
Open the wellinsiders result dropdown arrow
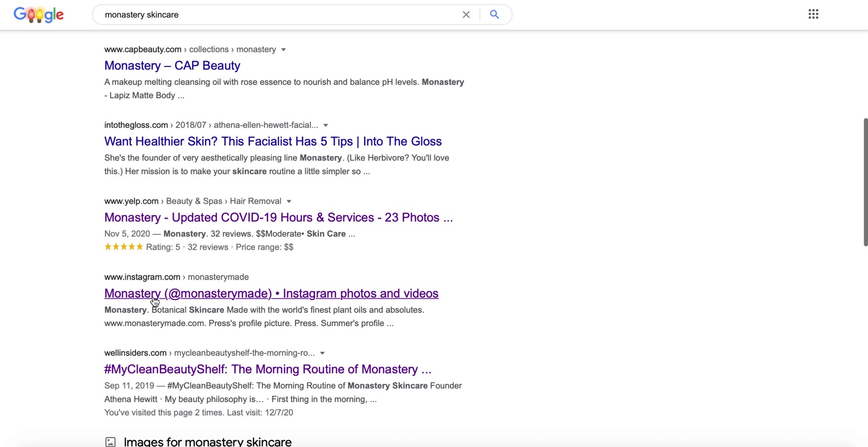click(x=322, y=354)
